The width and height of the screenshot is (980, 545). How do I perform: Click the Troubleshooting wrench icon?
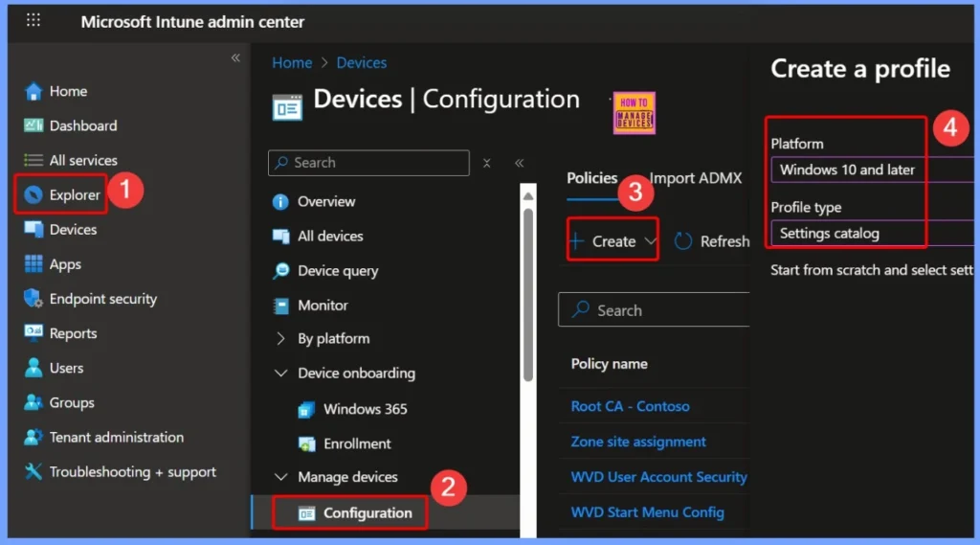[33, 471]
